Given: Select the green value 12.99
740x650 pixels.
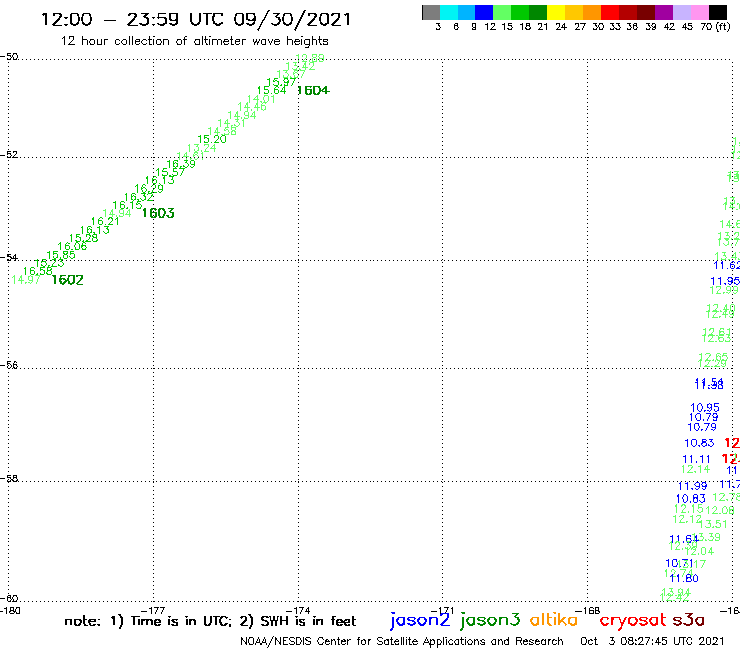Looking at the screenshot, I should point(724,290).
